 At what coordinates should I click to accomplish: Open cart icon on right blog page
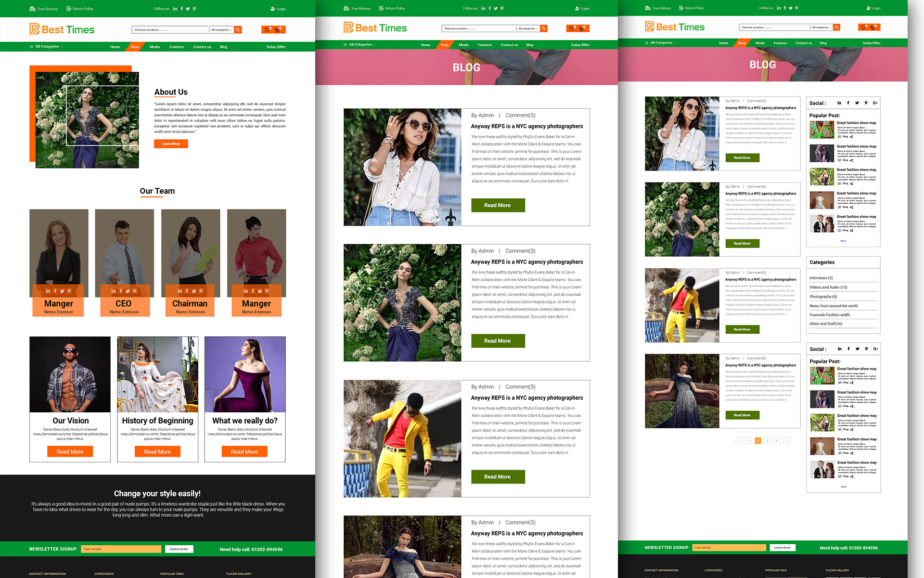[x=873, y=27]
